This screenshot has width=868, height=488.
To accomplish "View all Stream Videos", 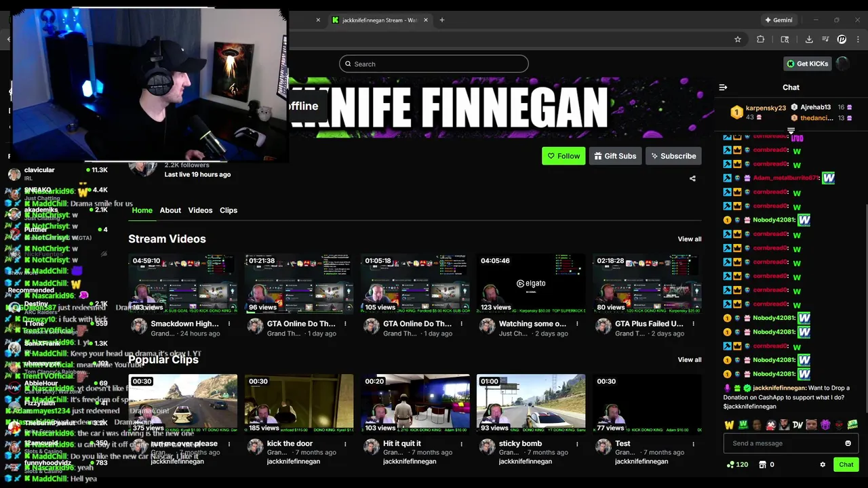I will (x=690, y=239).
